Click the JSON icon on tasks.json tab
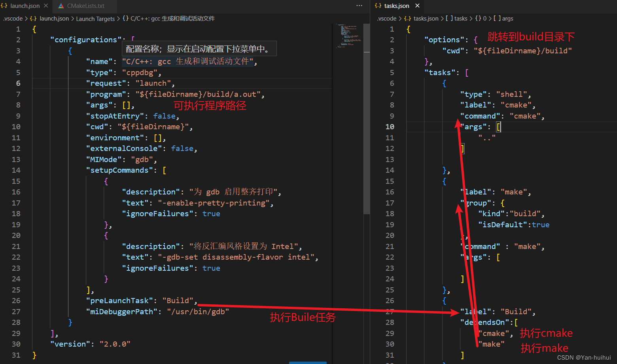The width and height of the screenshot is (617, 364). (x=379, y=6)
